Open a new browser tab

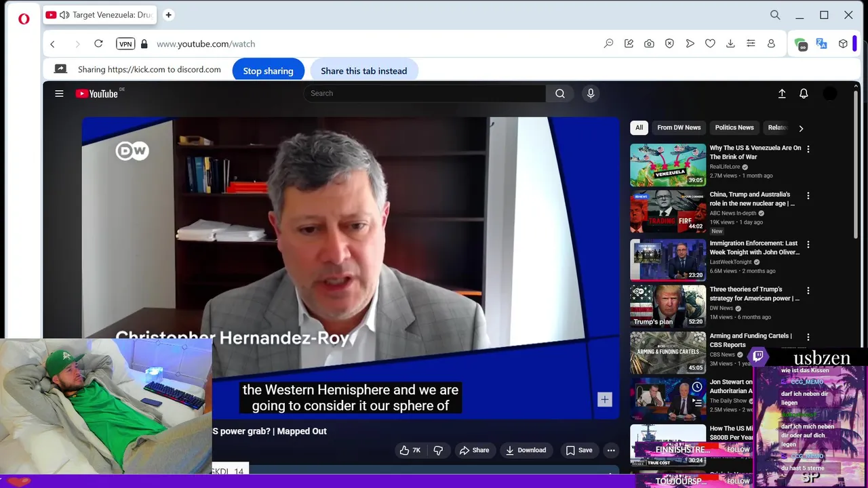168,15
